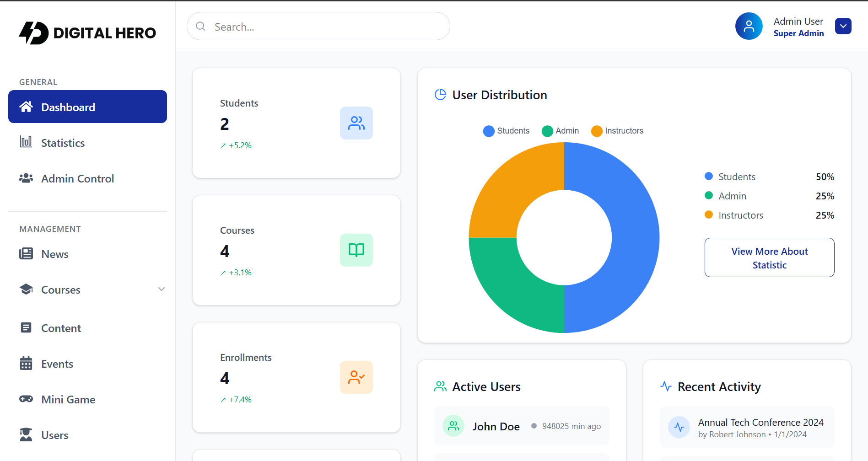Click the Digital Hero lightning logo
Viewport: 868px width, 461px height.
click(x=33, y=33)
